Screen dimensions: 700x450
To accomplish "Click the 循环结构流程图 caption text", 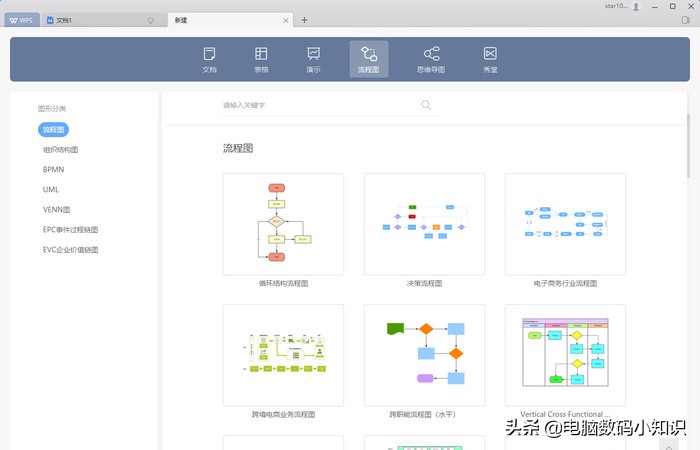I will (x=283, y=283).
